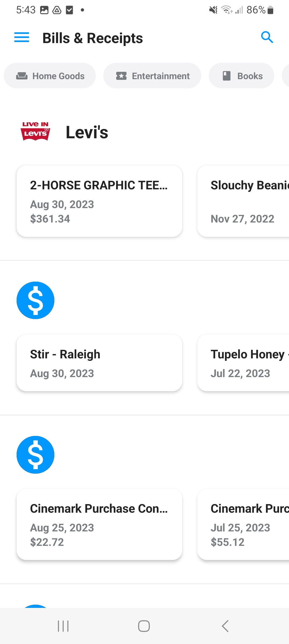The image size is (289, 644).
Task: Open the hamburger navigation menu
Action: 22,37
